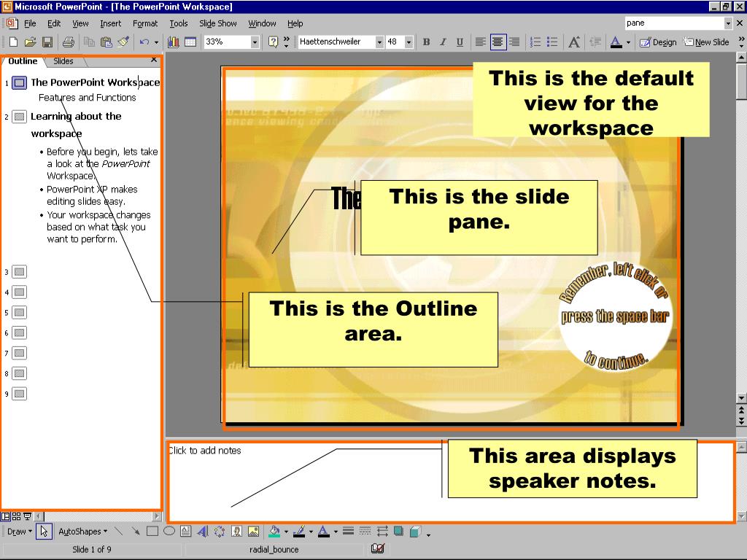The width and height of the screenshot is (747, 560).
Task: Open the File menu
Action: pos(30,23)
